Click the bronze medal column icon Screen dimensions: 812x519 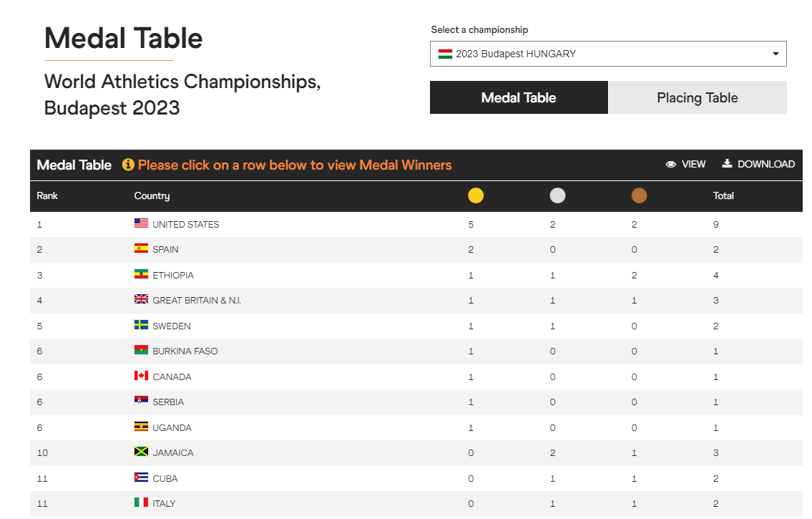639,196
